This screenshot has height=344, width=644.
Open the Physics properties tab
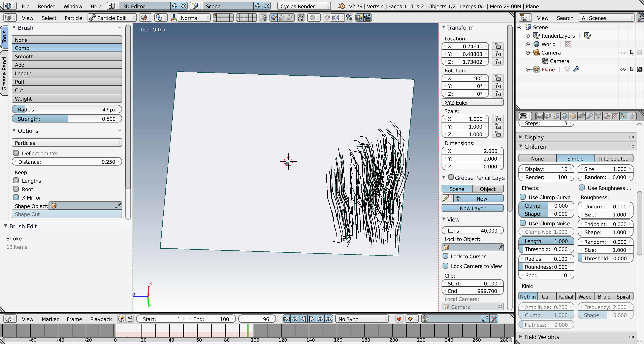tap(632, 116)
